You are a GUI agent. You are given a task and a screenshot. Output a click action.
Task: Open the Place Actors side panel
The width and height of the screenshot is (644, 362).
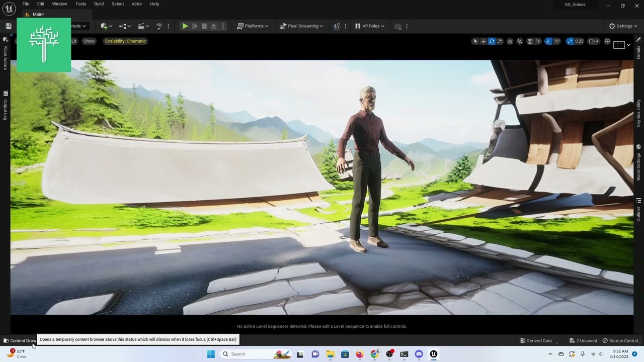5,54
